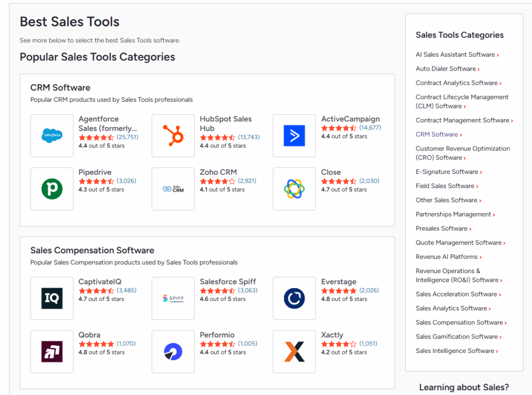
Task: Open the Pipedrive green P logo
Action: [52, 189]
